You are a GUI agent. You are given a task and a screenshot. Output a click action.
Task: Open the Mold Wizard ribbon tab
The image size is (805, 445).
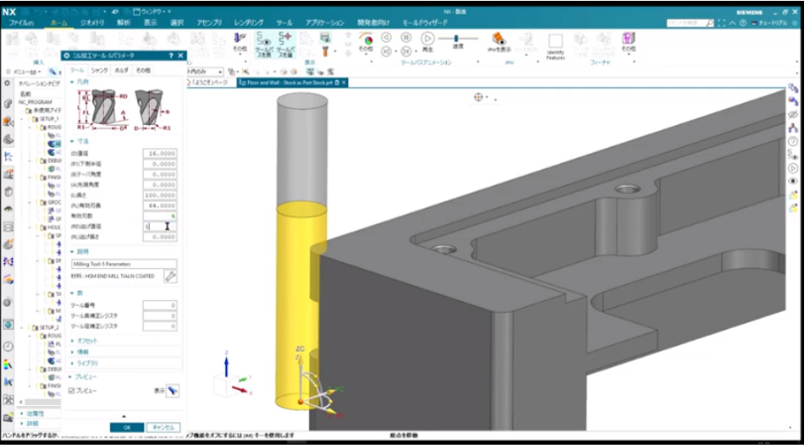click(x=424, y=23)
